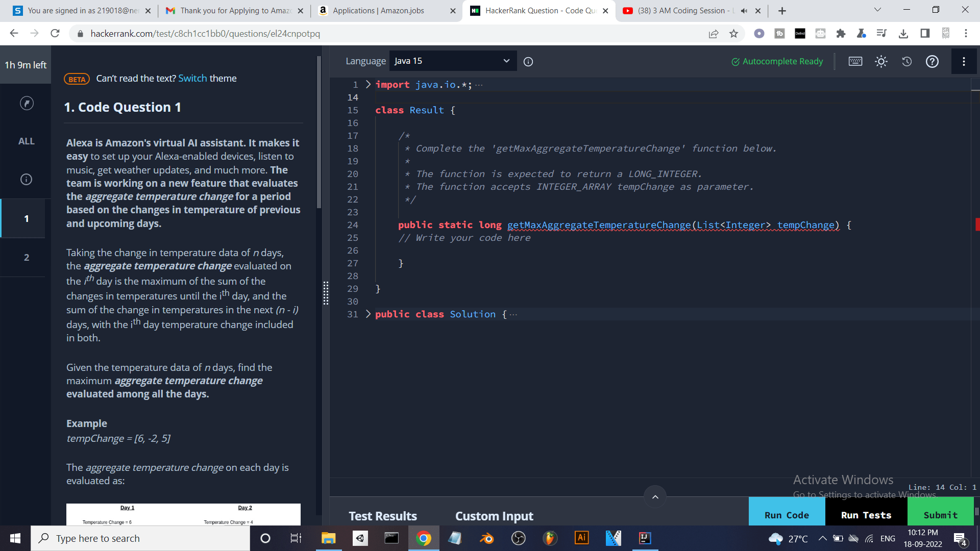The height and width of the screenshot is (551, 980).
Task: Open the editor help question-mark icon
Action: [x=933, y=61]
